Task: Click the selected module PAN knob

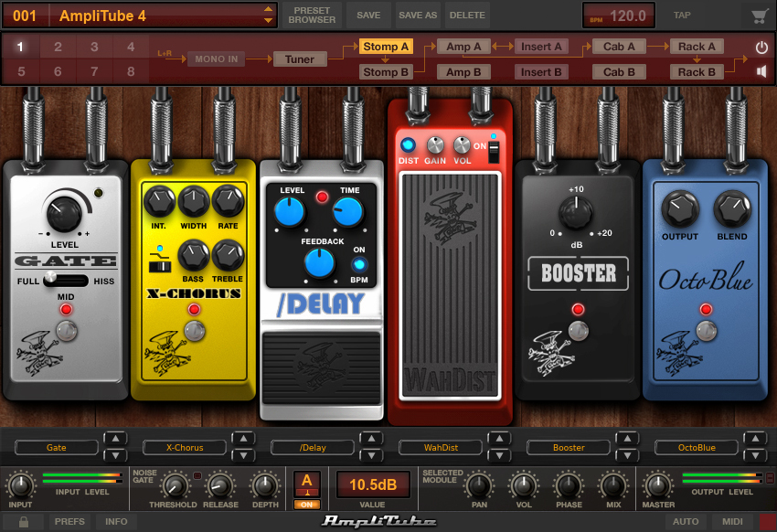Action: 479,485
